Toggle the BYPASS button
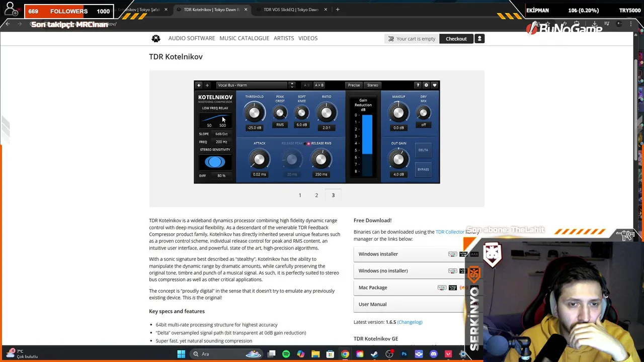The width and height of the screenshot is (644, 362). point(423,169)
